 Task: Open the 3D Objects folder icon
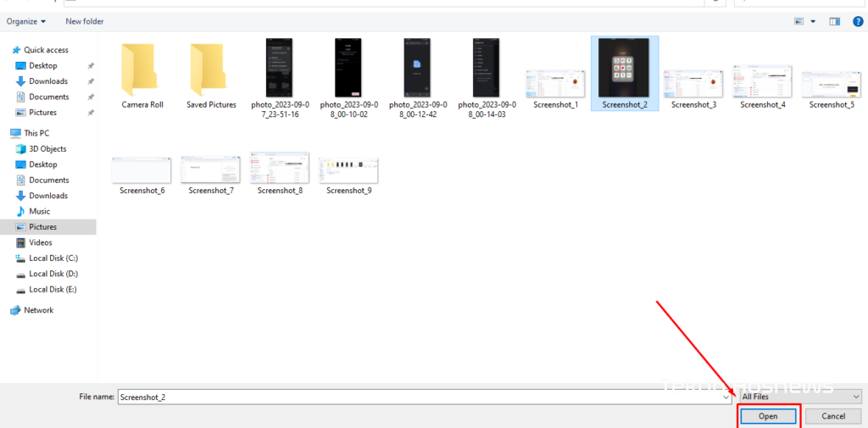pyautogui.click(x=22, y=149)
